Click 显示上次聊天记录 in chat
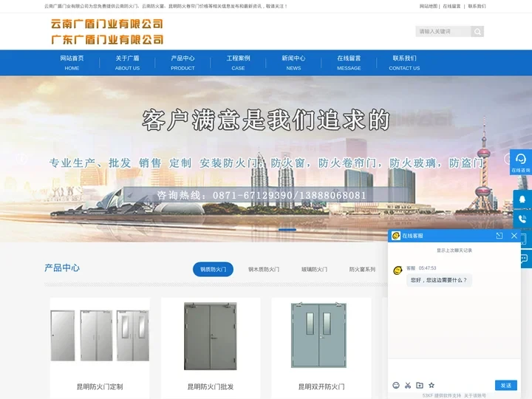Screen dimensions: 532x399 coord(454,250)
